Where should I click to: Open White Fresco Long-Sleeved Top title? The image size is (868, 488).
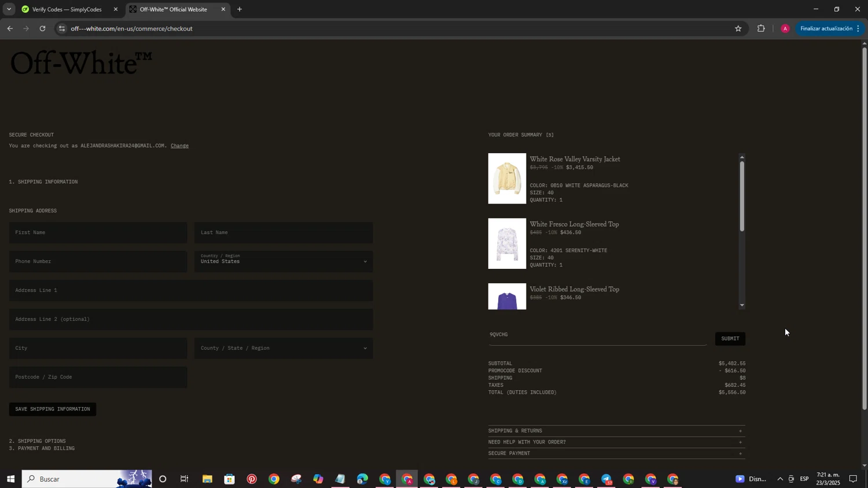click(x=574, y=224)
